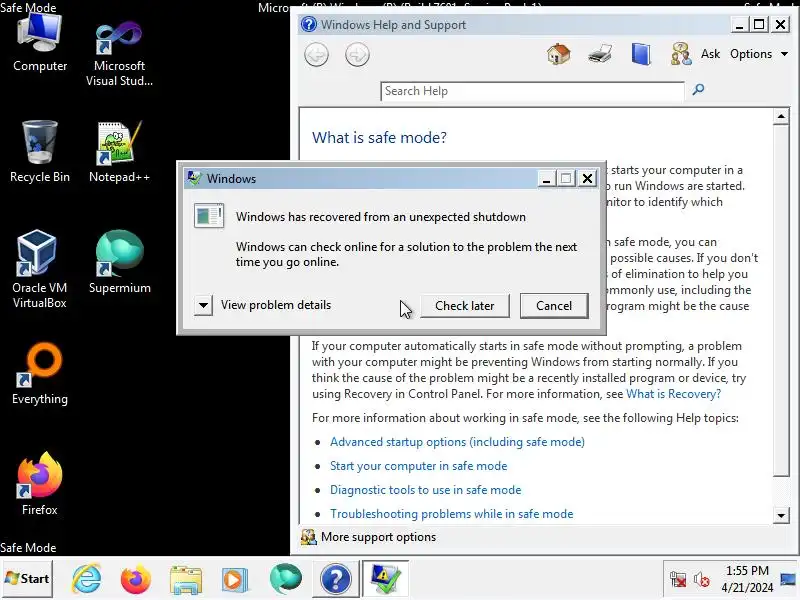This screenshot has height=600, width=800.
Task: Click the help pane scroll up arrow
Action: tap(781, 117)
